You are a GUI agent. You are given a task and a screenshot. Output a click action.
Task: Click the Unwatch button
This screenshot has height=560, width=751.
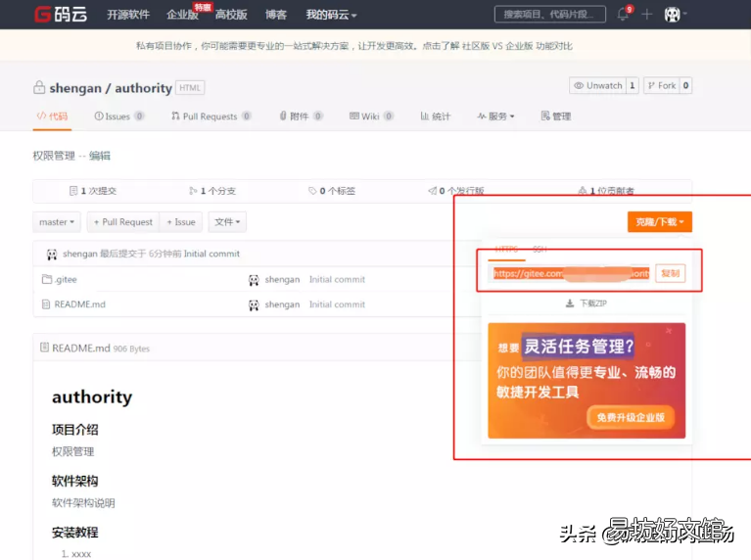click(597, 86)
